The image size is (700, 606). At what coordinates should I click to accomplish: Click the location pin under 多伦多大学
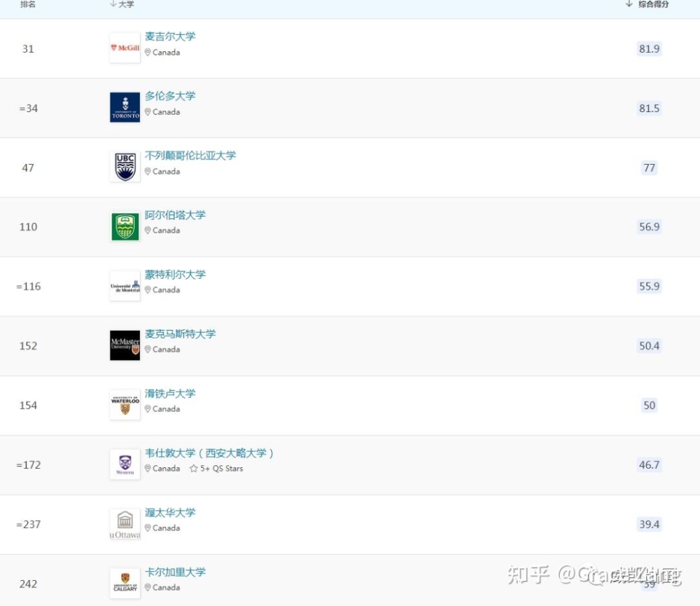(x=148, y=111)
